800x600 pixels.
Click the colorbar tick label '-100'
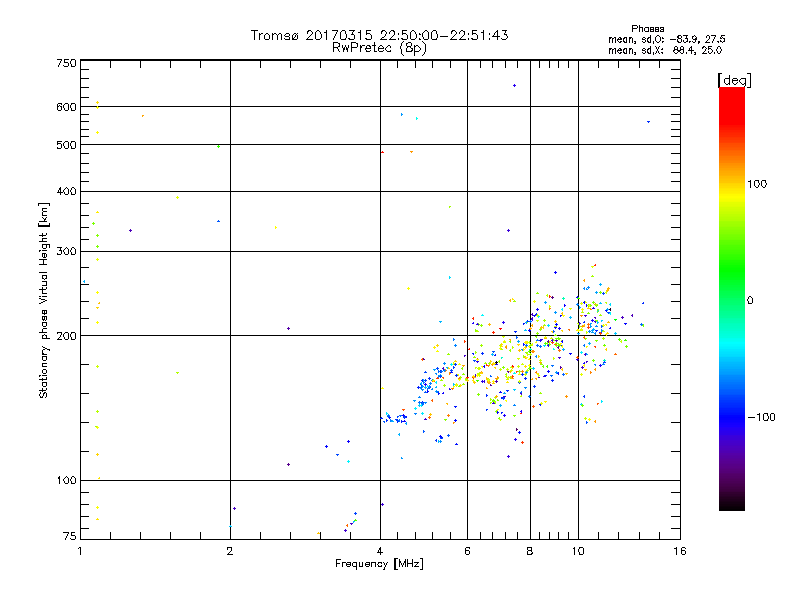point(762,417)
